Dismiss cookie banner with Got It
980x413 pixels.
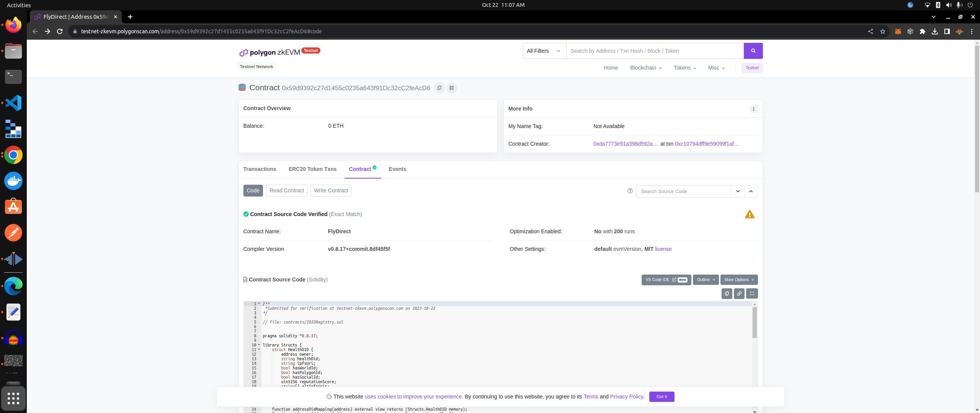[661, 397]
